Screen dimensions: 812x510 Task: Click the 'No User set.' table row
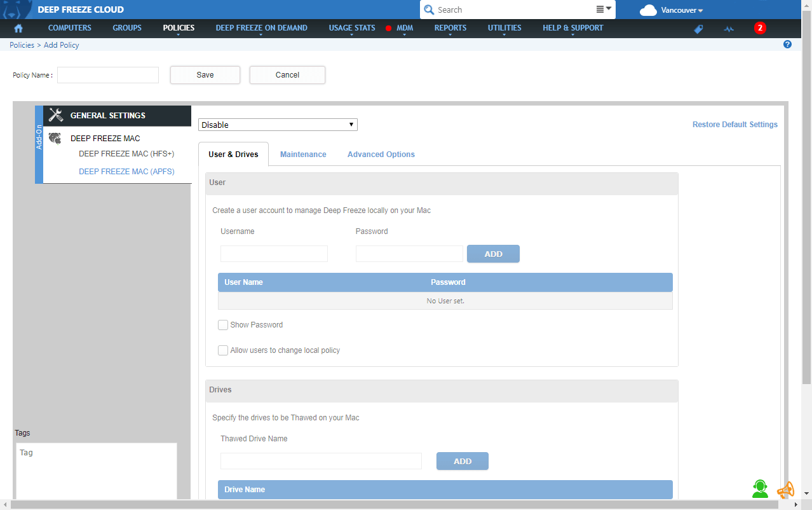pos(445,301)
